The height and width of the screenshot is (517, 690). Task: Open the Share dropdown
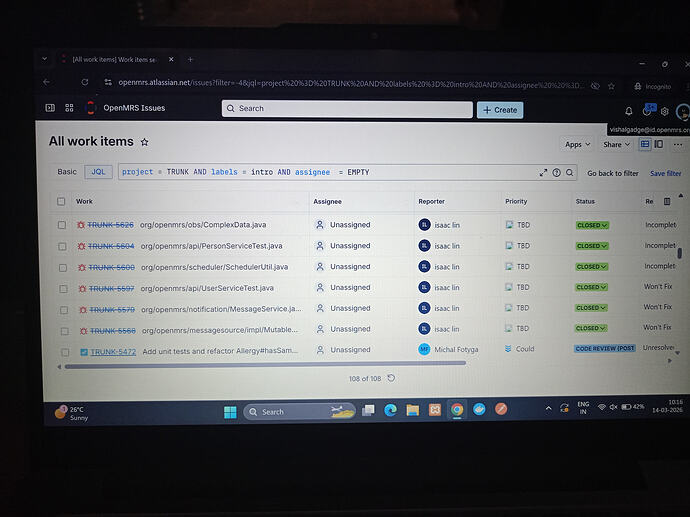616,144
